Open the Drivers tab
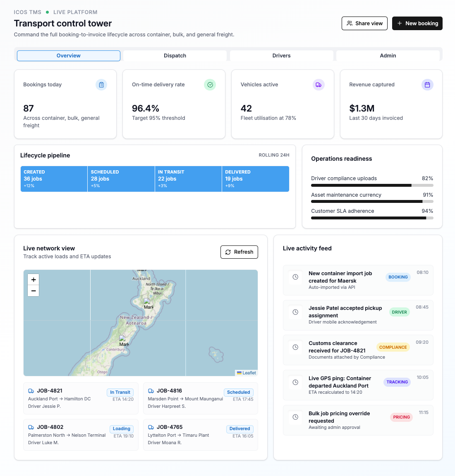The height and width of the screenshot is (476, 455). point(281,56)
